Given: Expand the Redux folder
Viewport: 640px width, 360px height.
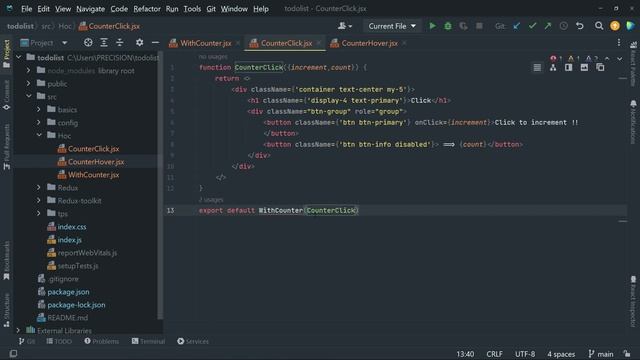Looking at the screenshot, I should [39, 187].
